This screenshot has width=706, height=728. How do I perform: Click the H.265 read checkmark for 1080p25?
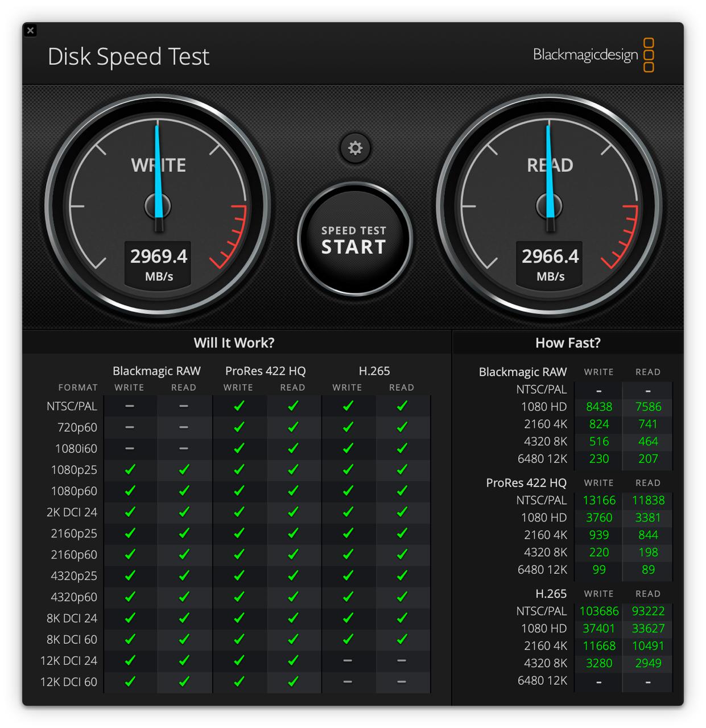click(402, 469)
